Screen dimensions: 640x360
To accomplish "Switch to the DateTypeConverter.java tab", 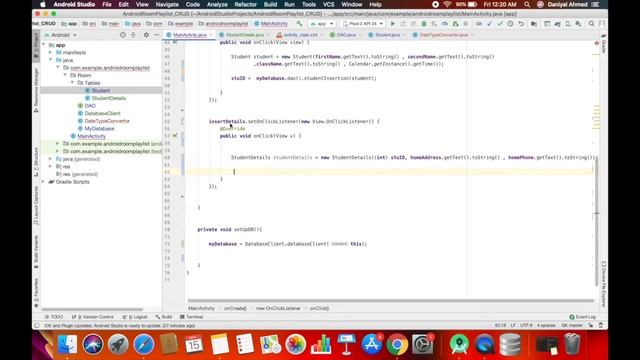I will click(443, 35).
